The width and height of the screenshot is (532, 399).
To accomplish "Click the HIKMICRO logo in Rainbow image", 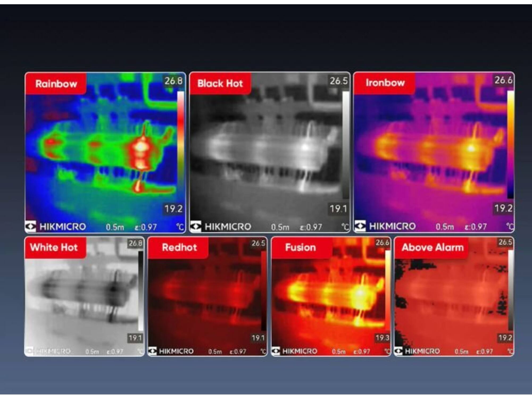I will point(56,227).
